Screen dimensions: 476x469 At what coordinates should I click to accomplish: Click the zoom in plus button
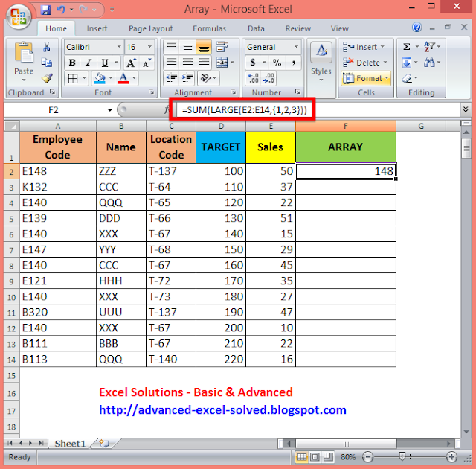[x=451, y=457]
